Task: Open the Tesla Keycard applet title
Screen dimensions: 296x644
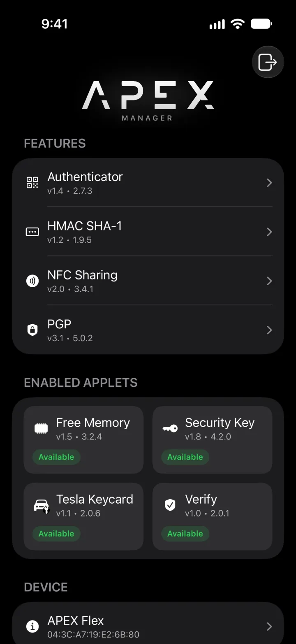Action: (95, 499)
